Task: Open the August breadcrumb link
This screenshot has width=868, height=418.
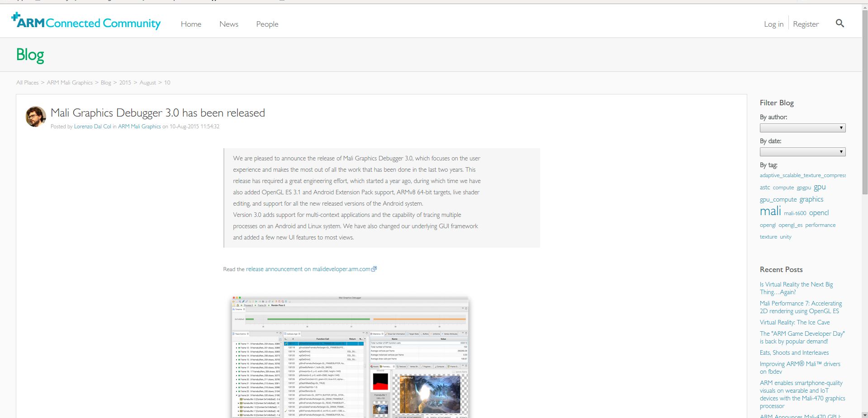Action: tap(147, 83)
